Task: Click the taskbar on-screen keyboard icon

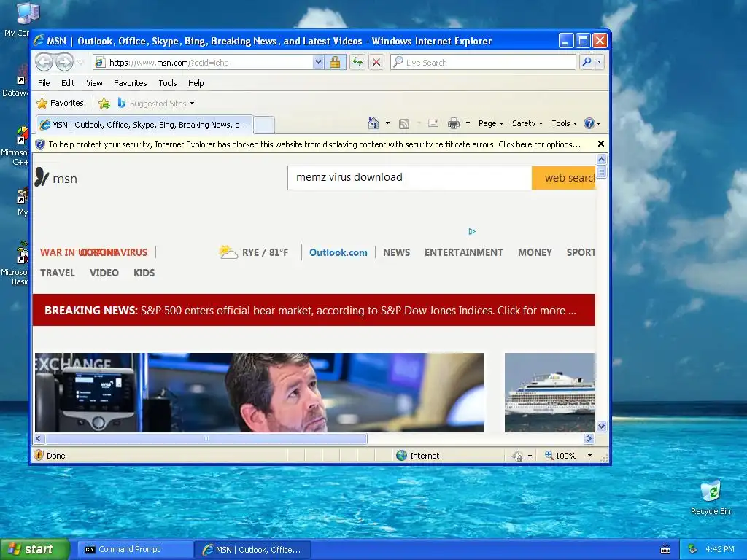Action: [665, 550]
